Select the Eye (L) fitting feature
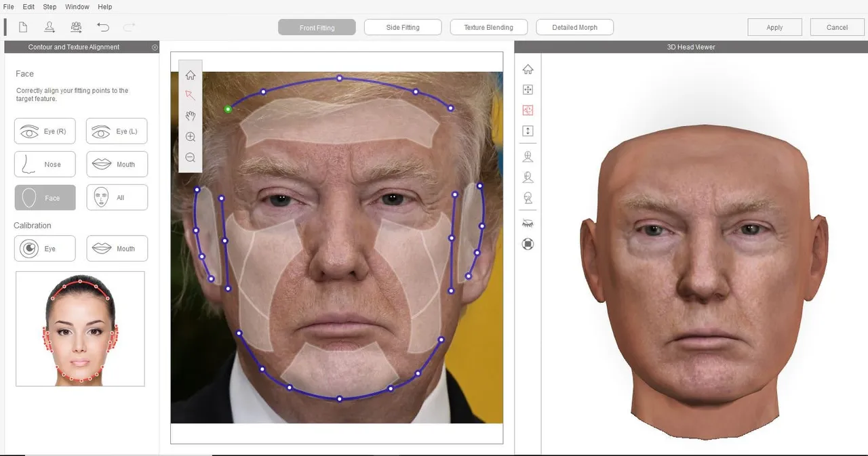Viewport: 868px width, 456px height. pos(117,131)
